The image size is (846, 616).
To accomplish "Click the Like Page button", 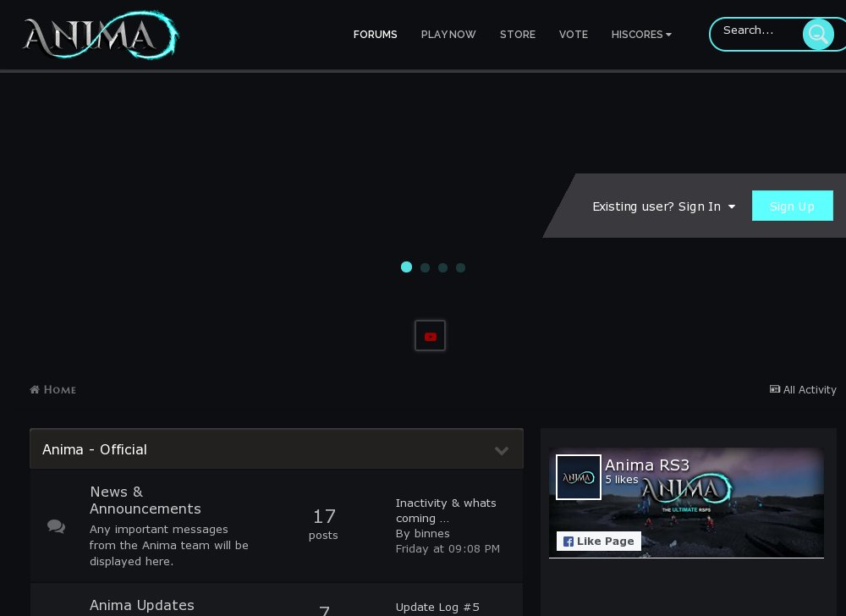I will tap(599, 541).
